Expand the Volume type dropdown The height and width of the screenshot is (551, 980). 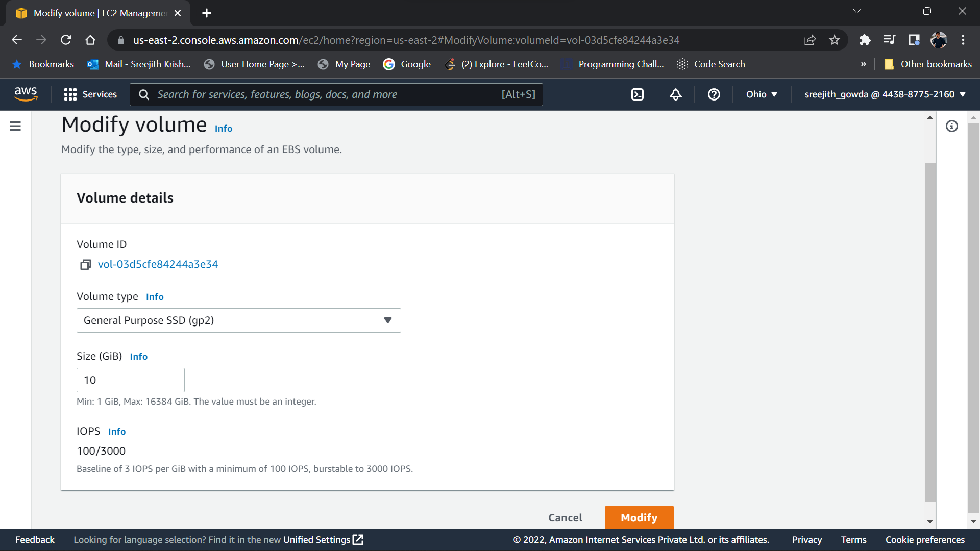coord(238,320)
